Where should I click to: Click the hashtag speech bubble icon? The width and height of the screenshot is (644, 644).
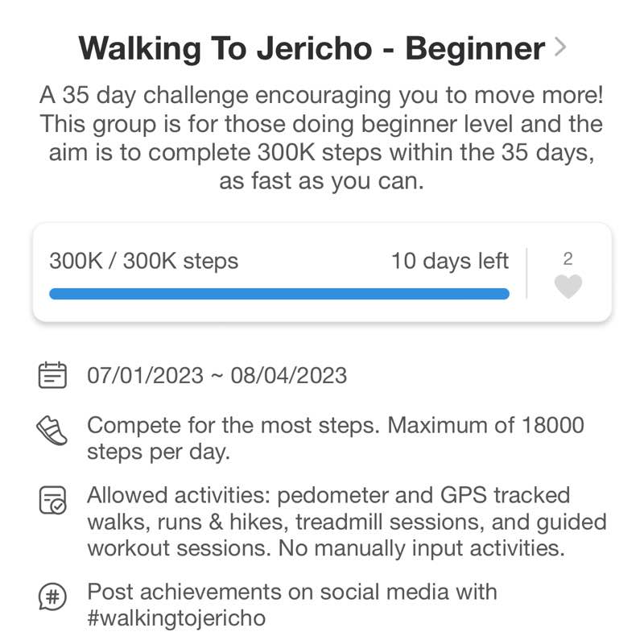click(x=53, y=597)
